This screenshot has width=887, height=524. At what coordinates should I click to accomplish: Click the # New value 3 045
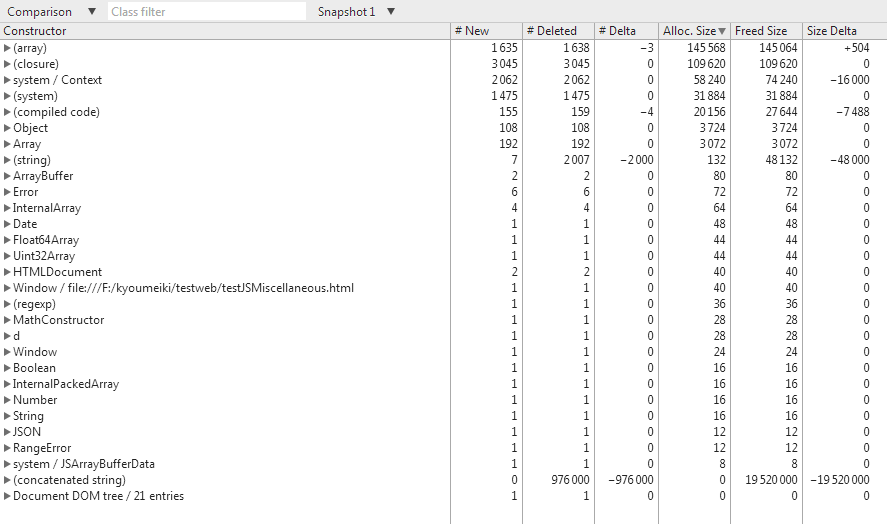click(505, 64)
